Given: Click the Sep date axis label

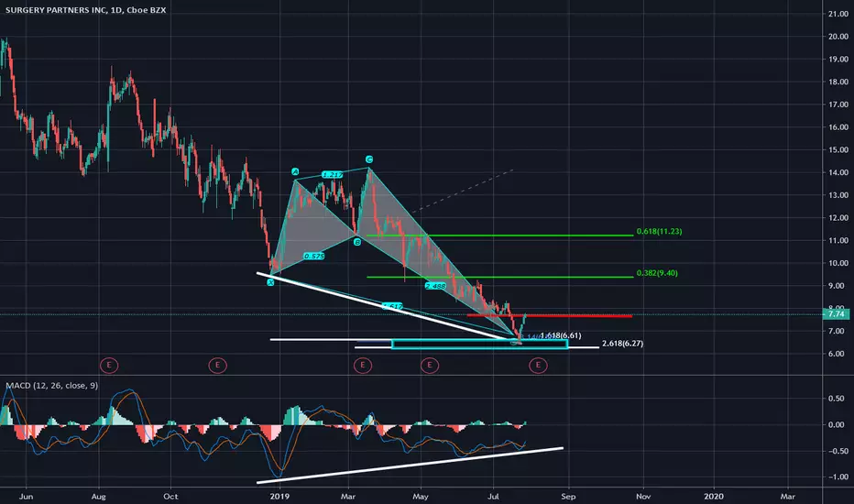Looking at the screenshot, I should [x=568, y=497].
